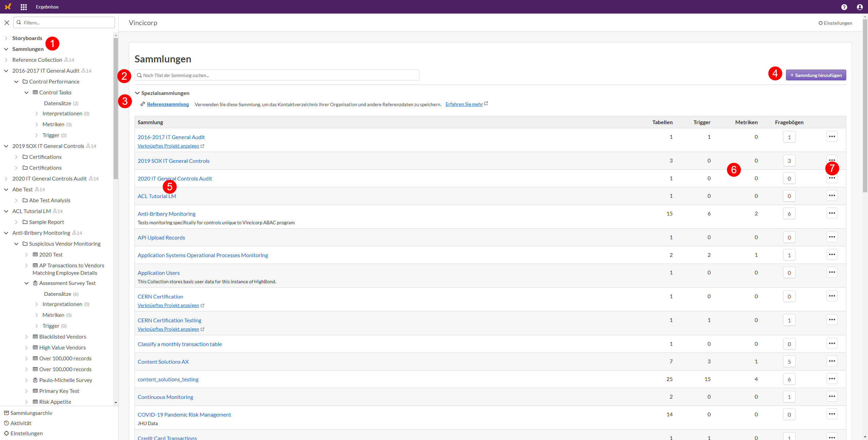Click Fragebögen count 6 for Anti-Bribery Monitoring
Image resolution: width=868 pixels, height=440 pixels.
[789, 213]
